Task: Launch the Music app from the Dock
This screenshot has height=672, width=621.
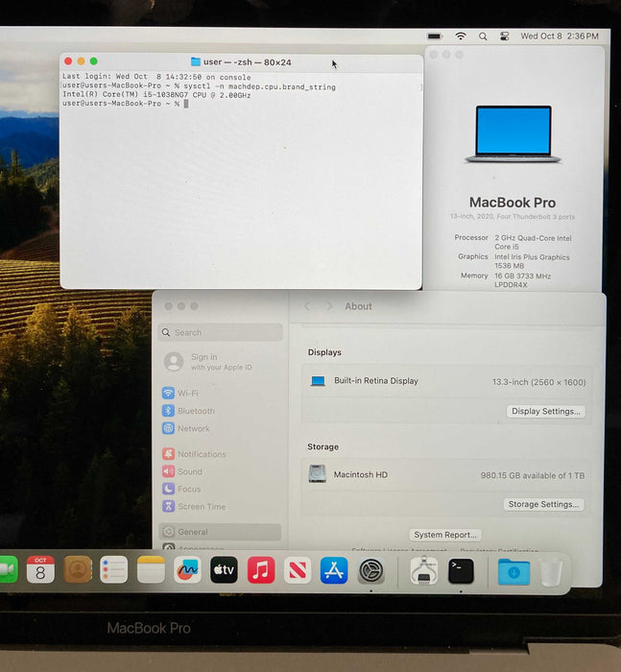Action: (x=261, y=570)
